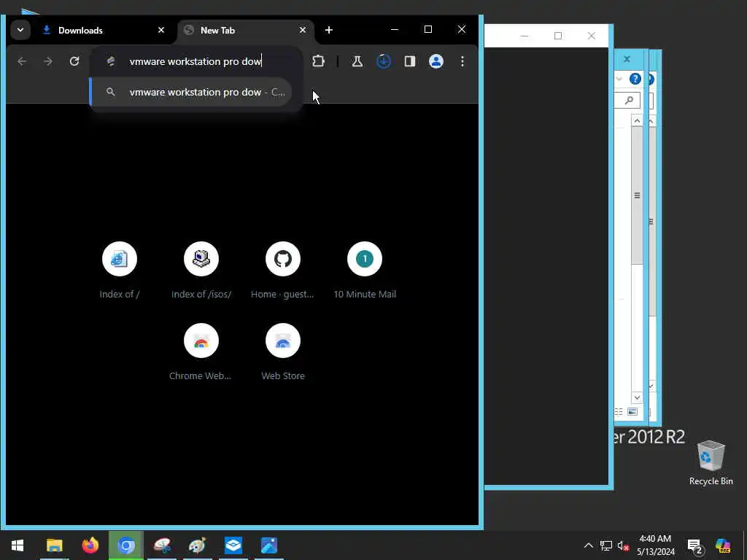The width and height of the screenshot is (747, 560).
Task: Close the New Tab tab
Action: click(x=303, y=30)
